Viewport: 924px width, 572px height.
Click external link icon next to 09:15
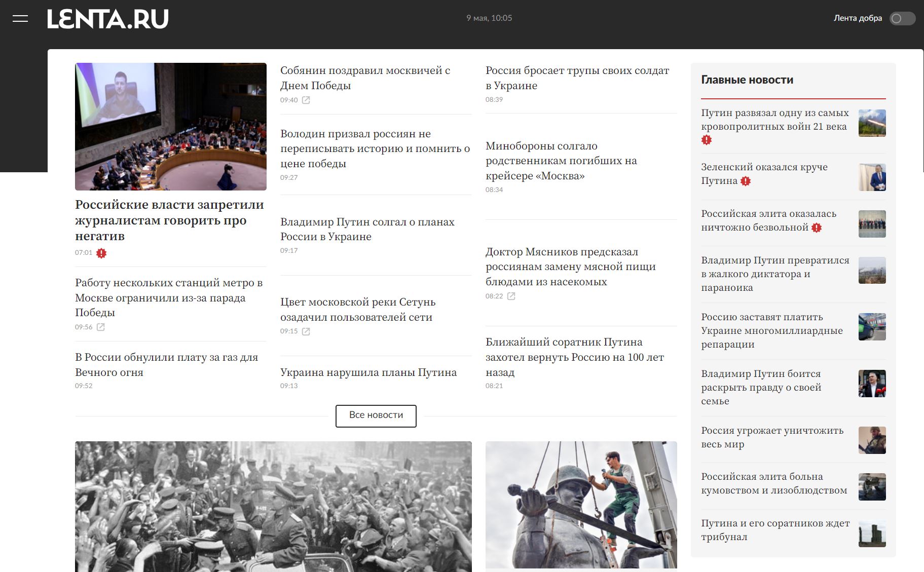(x=306, y=331)
